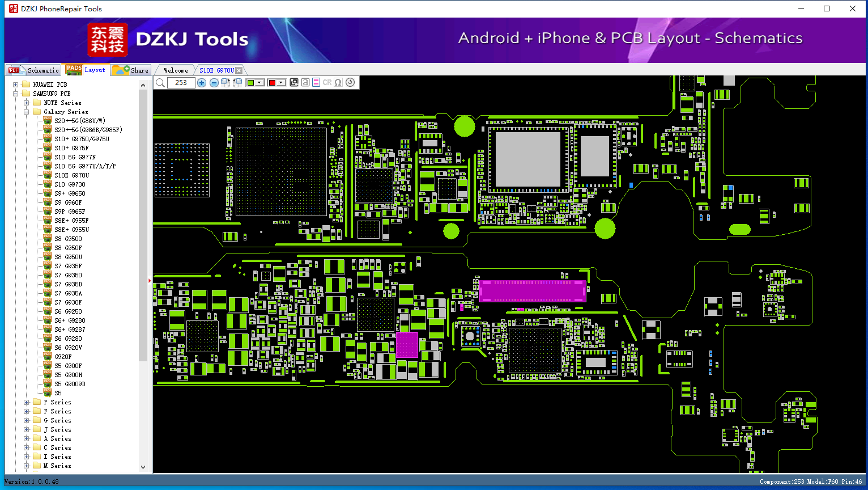Click the PADS icon beside S9 G960F
The image size is (868, 490).
48,202
